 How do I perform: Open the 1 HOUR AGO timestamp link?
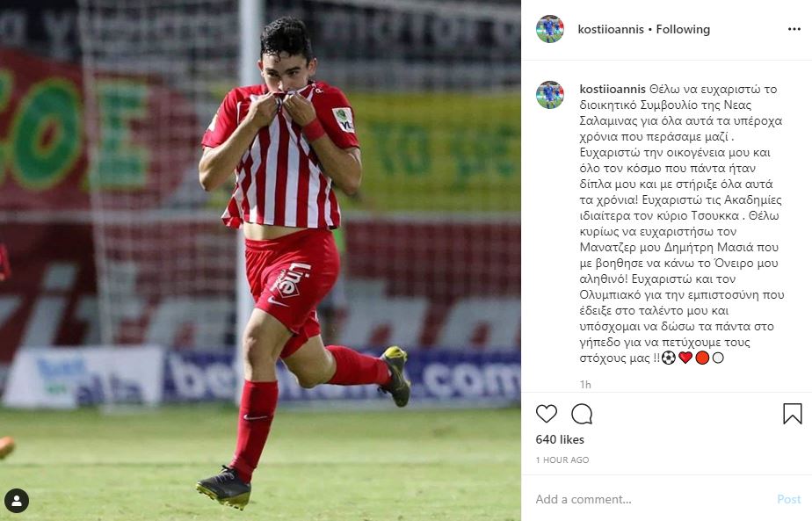[562, 459]
